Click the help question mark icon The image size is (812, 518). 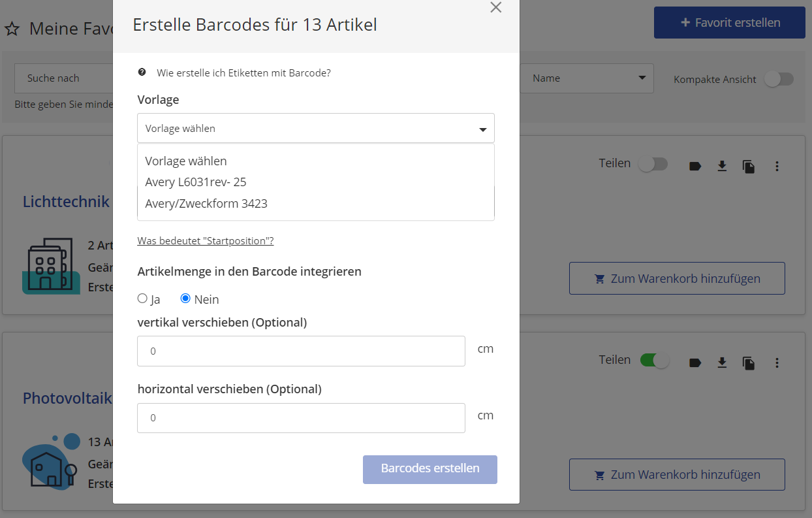point(142,73)
